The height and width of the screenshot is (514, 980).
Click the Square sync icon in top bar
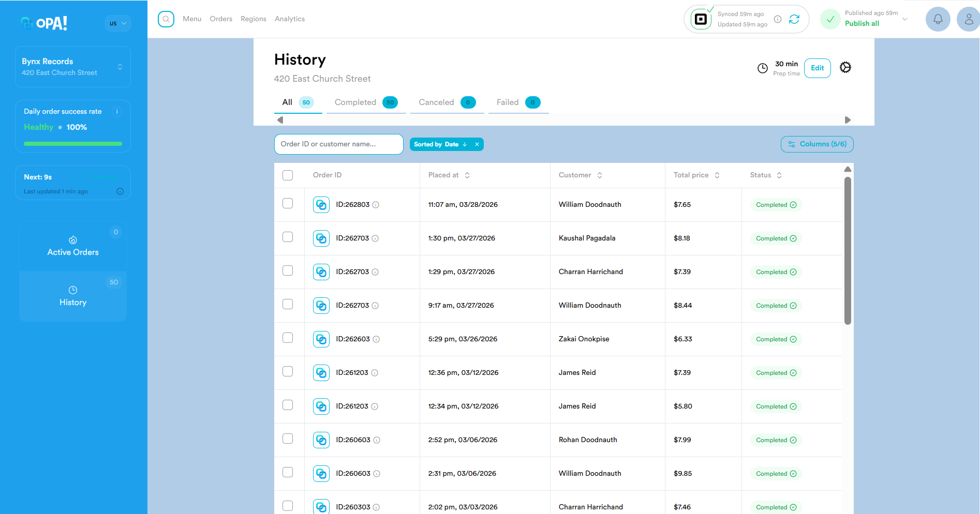point(701,19)
